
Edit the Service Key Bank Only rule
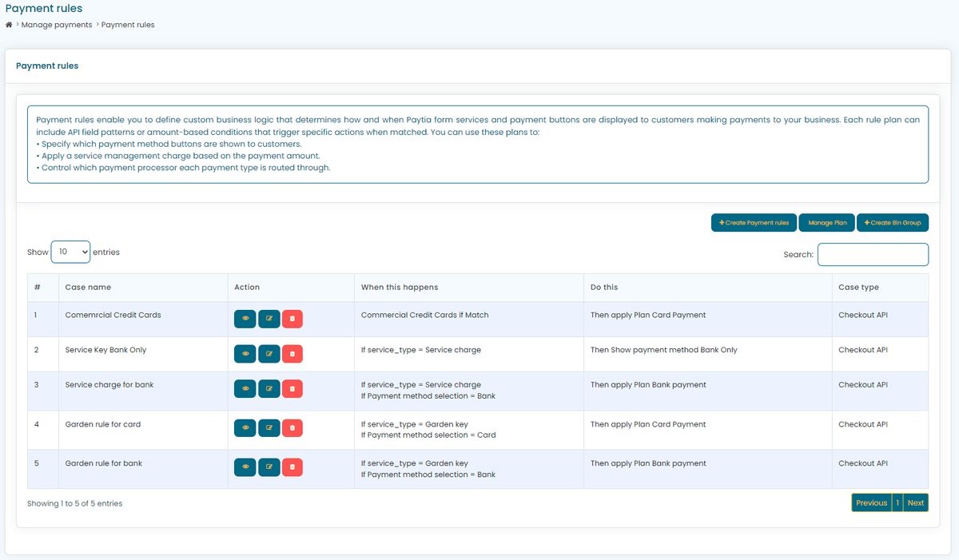[x=269, y=353]
